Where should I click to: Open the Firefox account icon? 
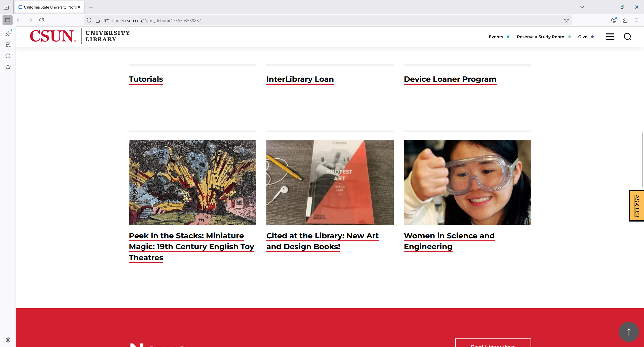tap(614, 20)
